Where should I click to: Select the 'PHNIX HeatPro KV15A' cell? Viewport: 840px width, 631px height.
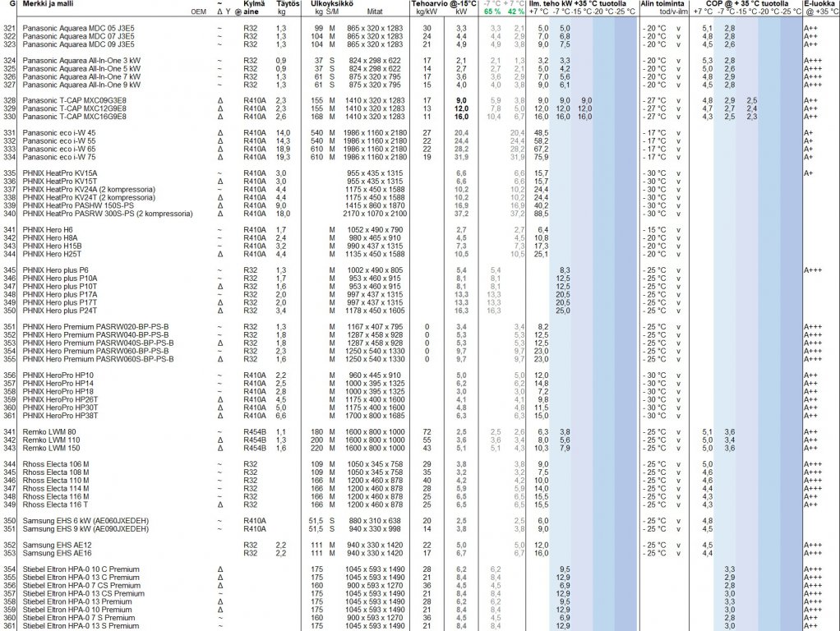(60, 173)
